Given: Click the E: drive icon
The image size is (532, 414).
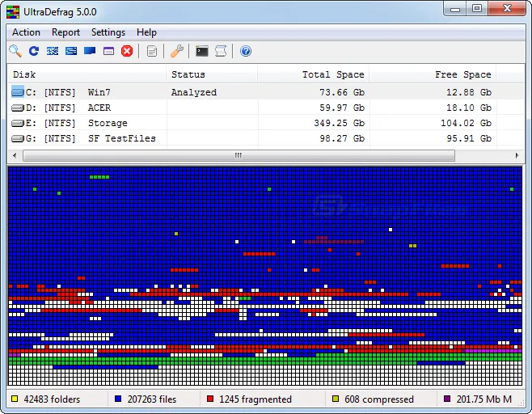Looking at the screenshot, I should click(18, 123).
